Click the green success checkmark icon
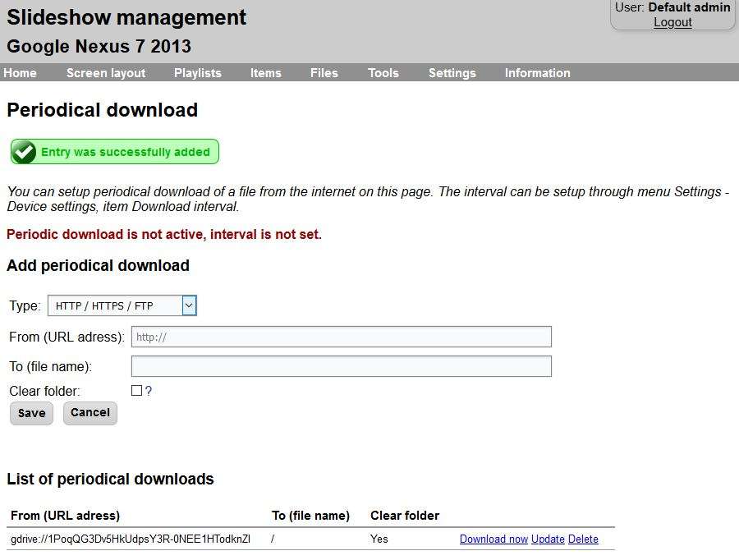 24,152
